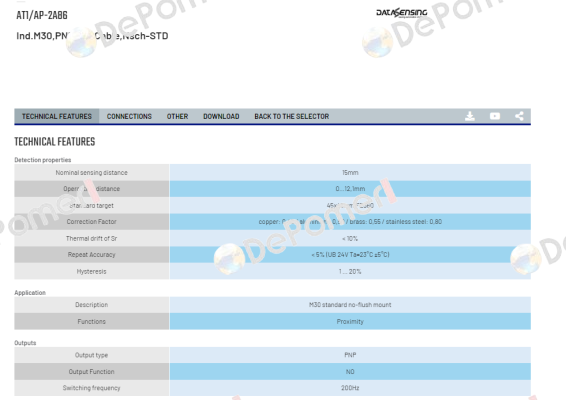The height and width of the screenshot is (400, 566).
Task: Open the video icon in the tab bar
Action: (495, 116)
